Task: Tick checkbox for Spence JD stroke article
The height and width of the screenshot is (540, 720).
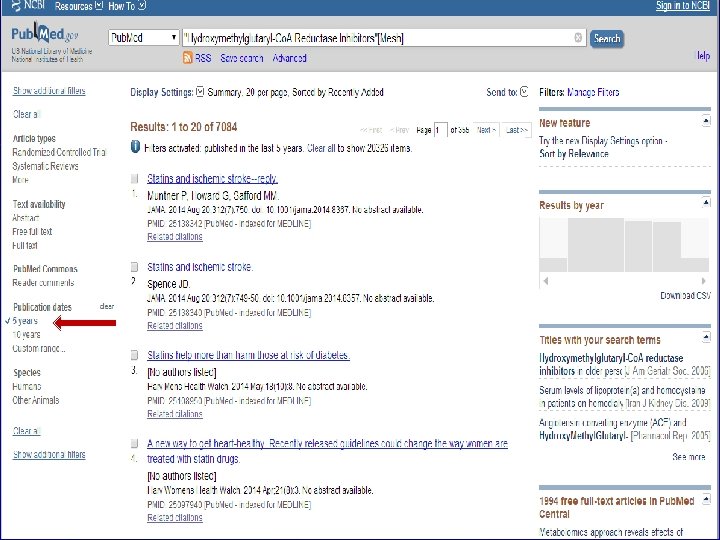Action: click(x=135, y=267)
